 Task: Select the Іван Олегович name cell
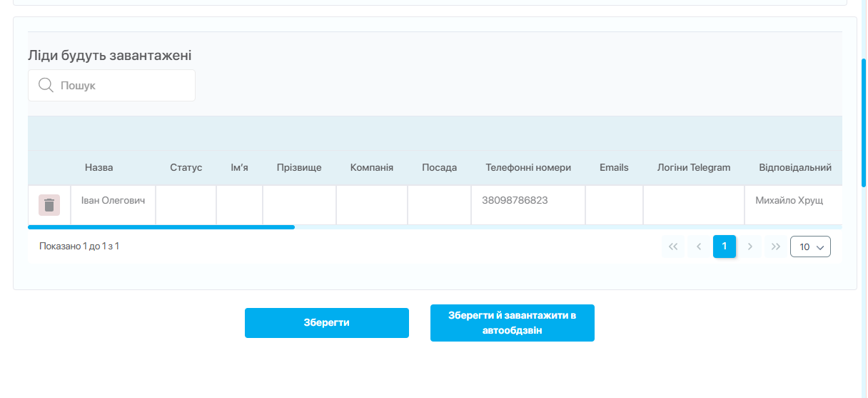(113, 205)
